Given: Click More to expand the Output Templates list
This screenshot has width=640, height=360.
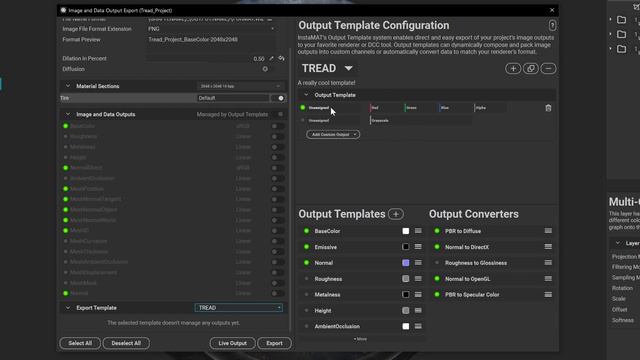Looking at the screenshot, I should click(360, 339).
